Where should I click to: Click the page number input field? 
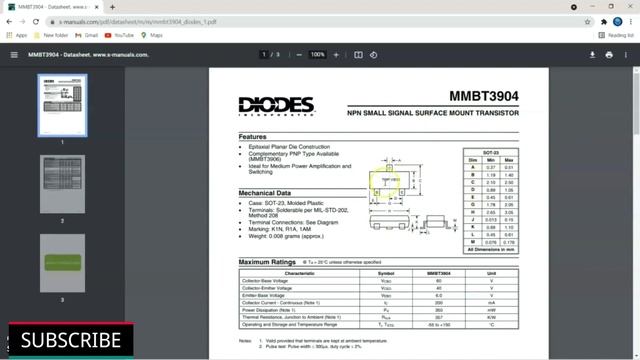264,54
